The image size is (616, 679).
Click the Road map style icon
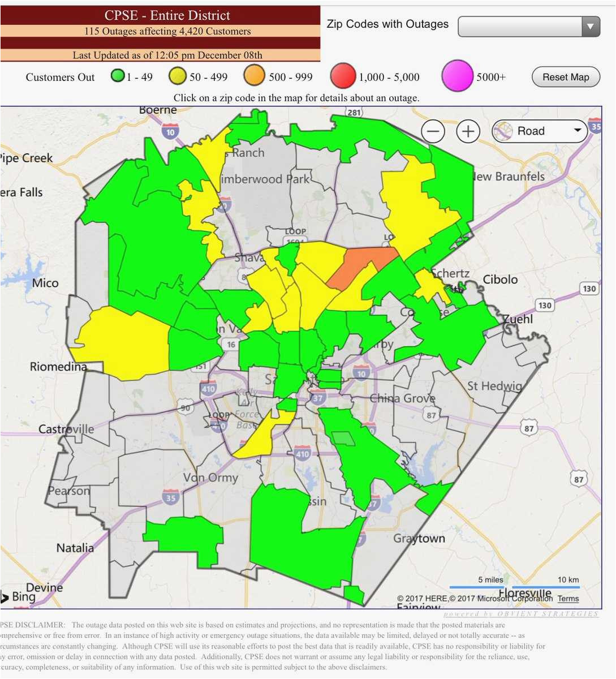[x=503, y=131]
